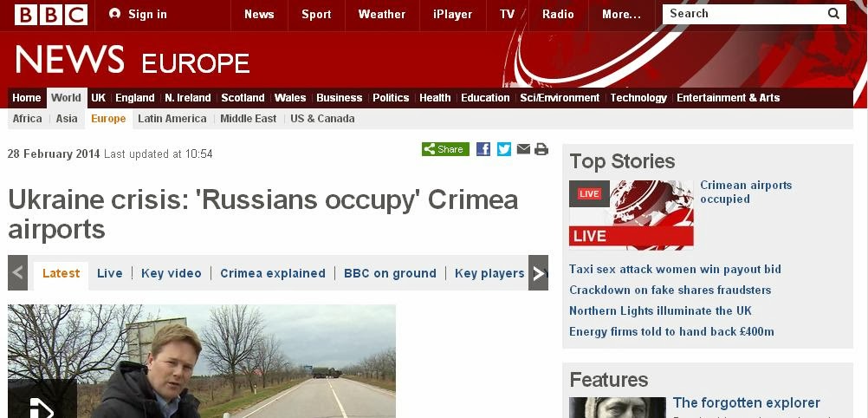Viewport: 868px width, 418px height.
Task: Email this article via envelope icon
Action: 523,149
